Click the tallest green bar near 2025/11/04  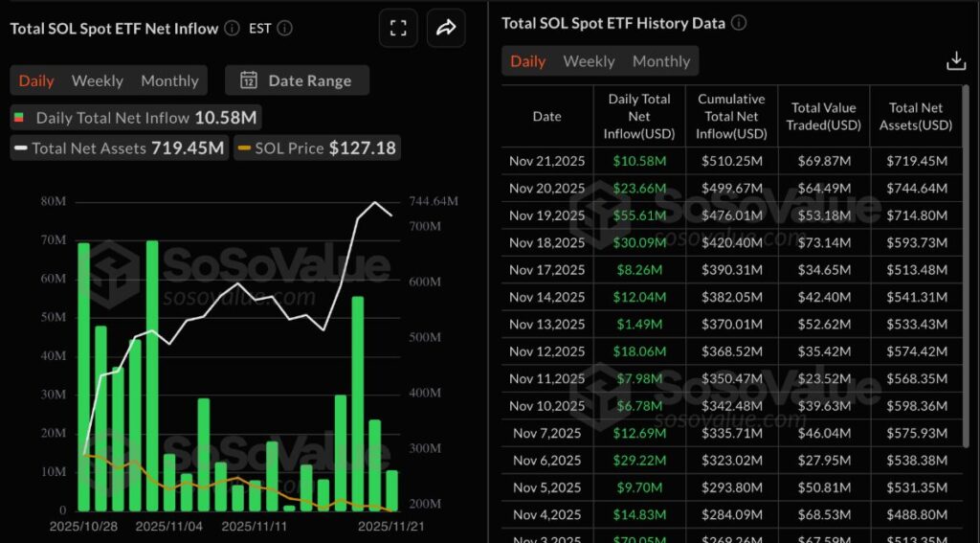(152, 375)
